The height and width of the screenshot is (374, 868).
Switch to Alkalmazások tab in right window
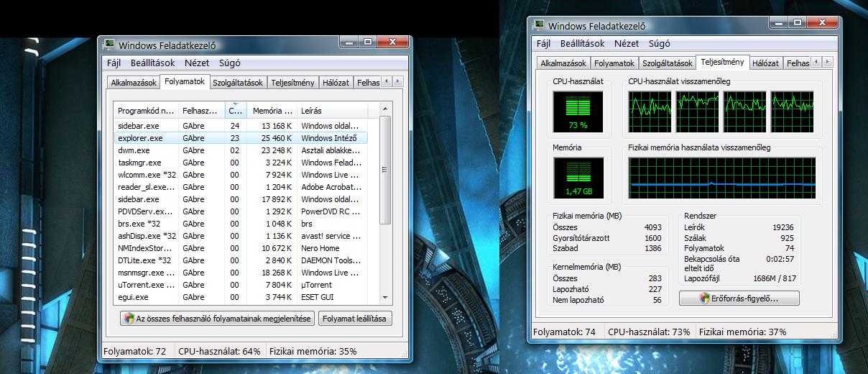tap(563, 63)
